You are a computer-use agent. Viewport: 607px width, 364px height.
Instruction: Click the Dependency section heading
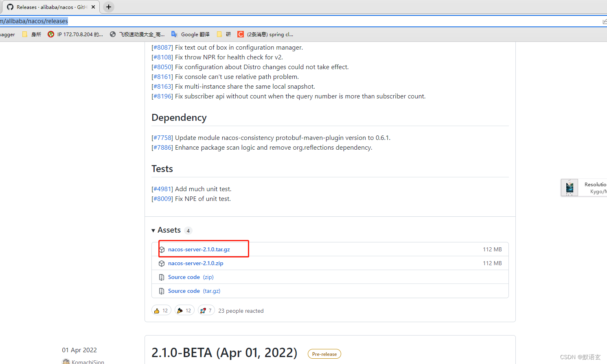[179, 118]
